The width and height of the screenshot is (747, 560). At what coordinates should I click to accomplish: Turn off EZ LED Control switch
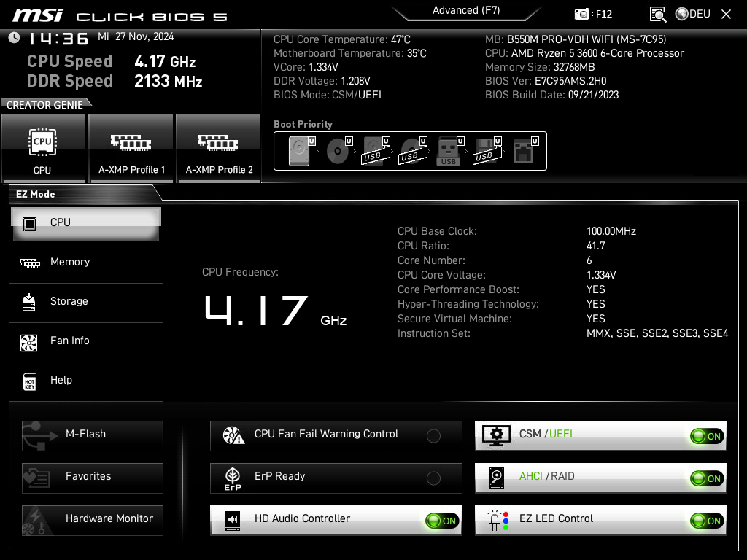click(707, 521)
